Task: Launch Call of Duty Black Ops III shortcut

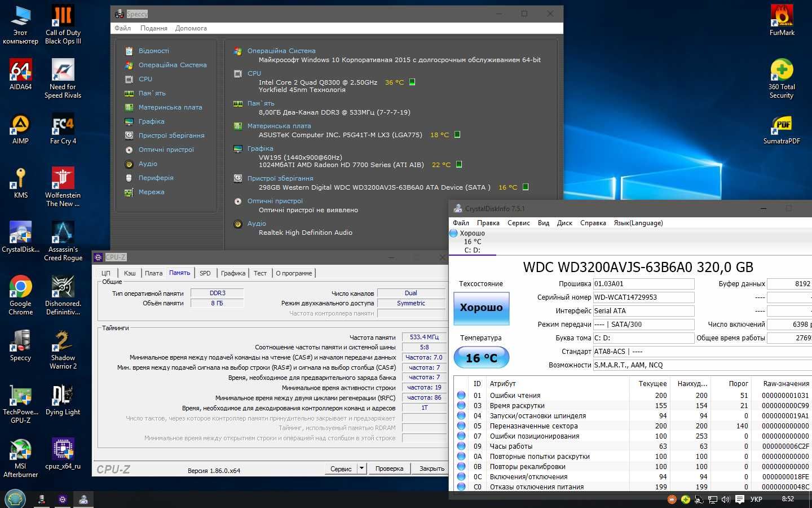Action: click(63, 24)
